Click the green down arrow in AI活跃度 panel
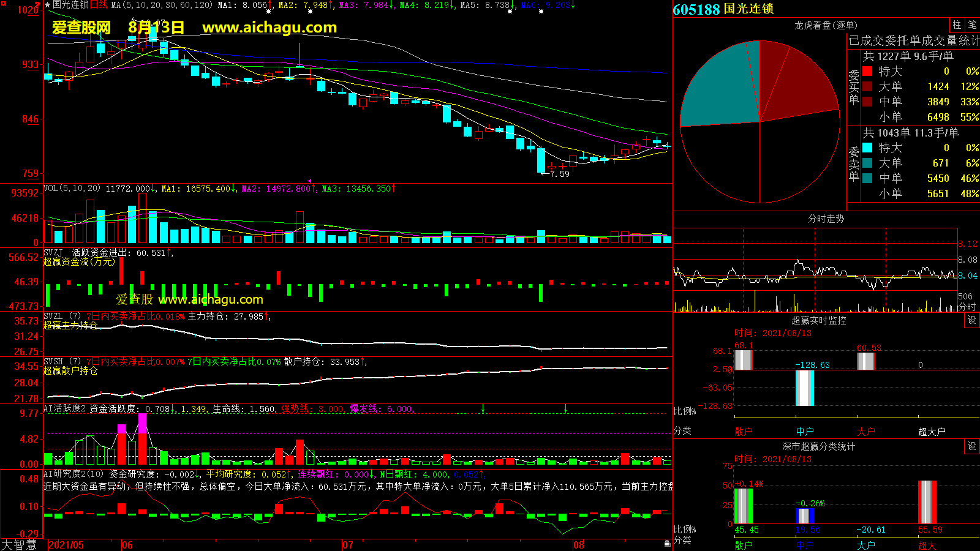 tap(483, 408)
